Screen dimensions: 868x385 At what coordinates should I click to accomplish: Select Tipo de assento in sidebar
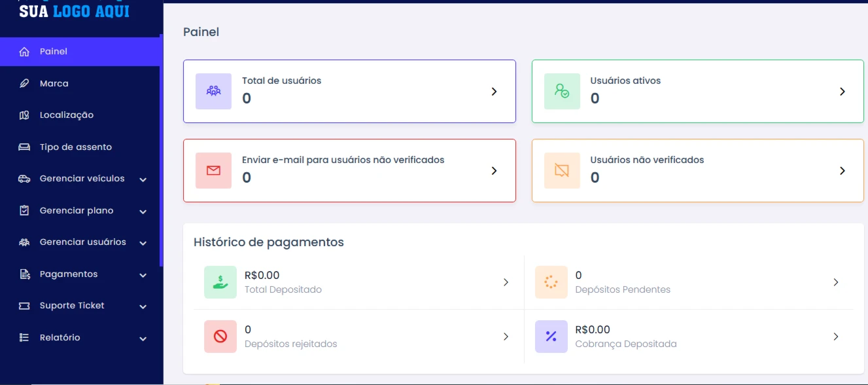tap(80, 147)
